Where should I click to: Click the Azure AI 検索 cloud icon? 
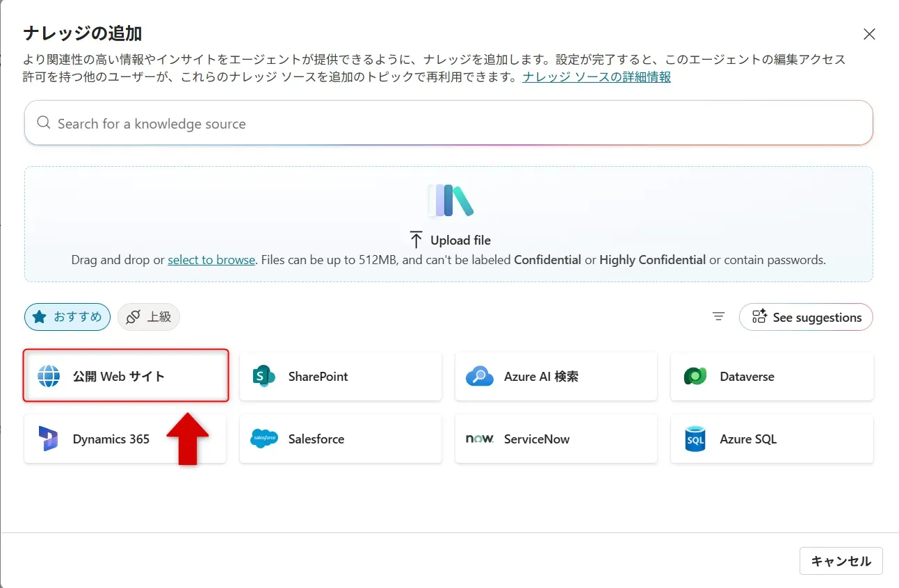[480, 376]
